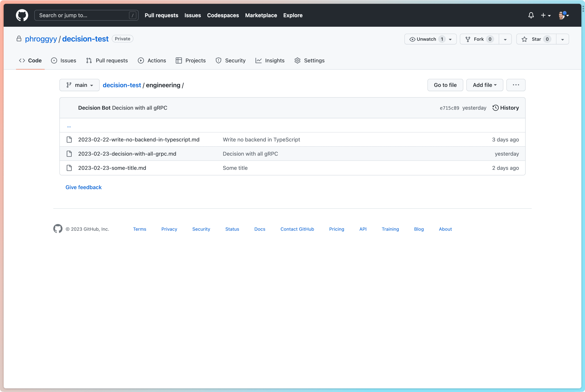Star the repository
The image size is (585, 392).
[x=536, y=39]
